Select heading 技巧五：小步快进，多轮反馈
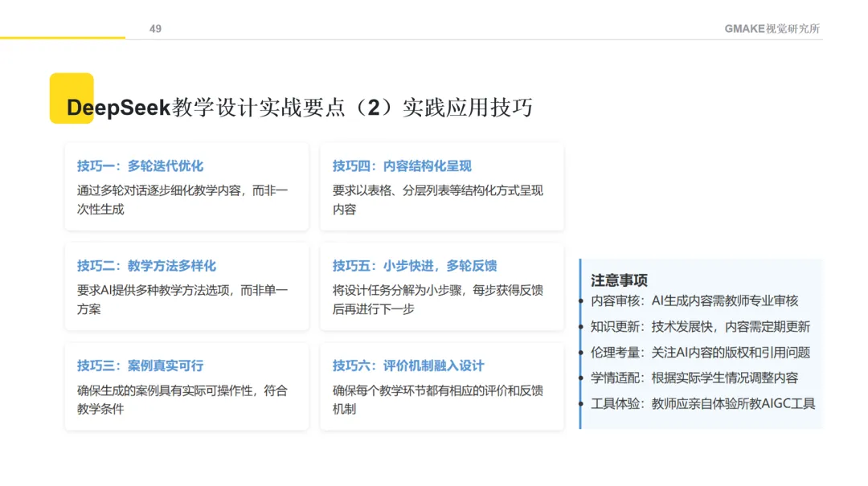868x486 pixels. (x=415, y=266)
